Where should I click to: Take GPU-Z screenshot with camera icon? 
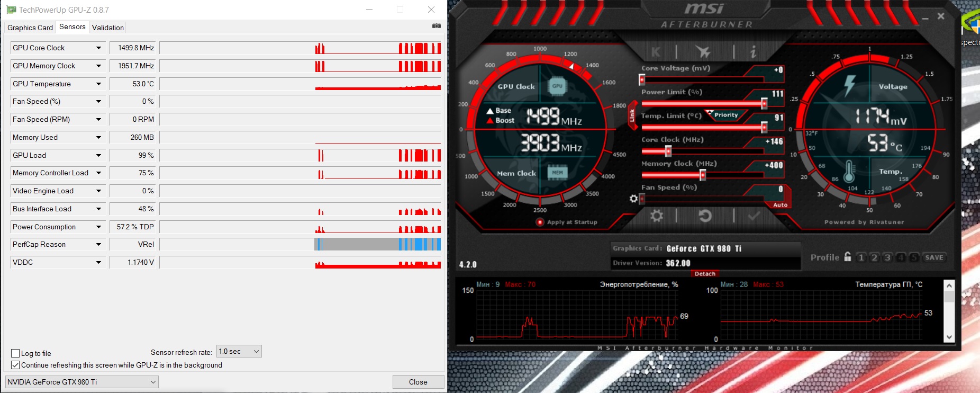437,25
